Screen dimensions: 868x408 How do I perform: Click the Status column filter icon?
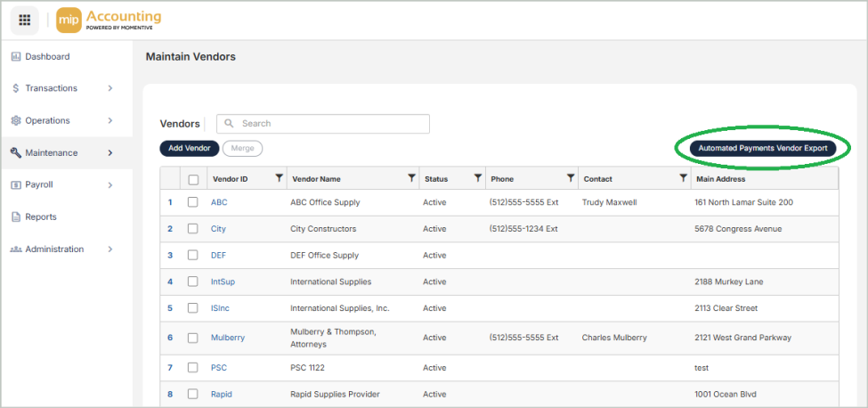(478, 178)
